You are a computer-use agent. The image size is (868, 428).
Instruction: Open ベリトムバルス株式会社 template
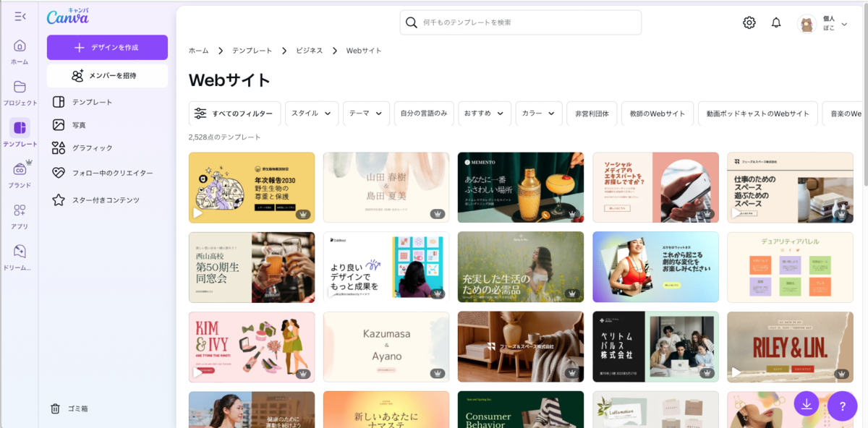(x=655, y=346)
